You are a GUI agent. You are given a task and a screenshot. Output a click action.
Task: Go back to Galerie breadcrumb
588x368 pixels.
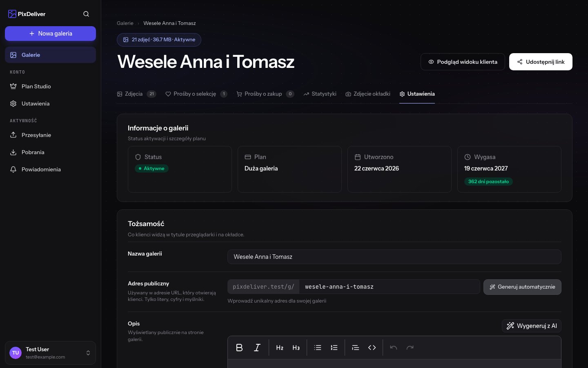[x=125, y=23]
